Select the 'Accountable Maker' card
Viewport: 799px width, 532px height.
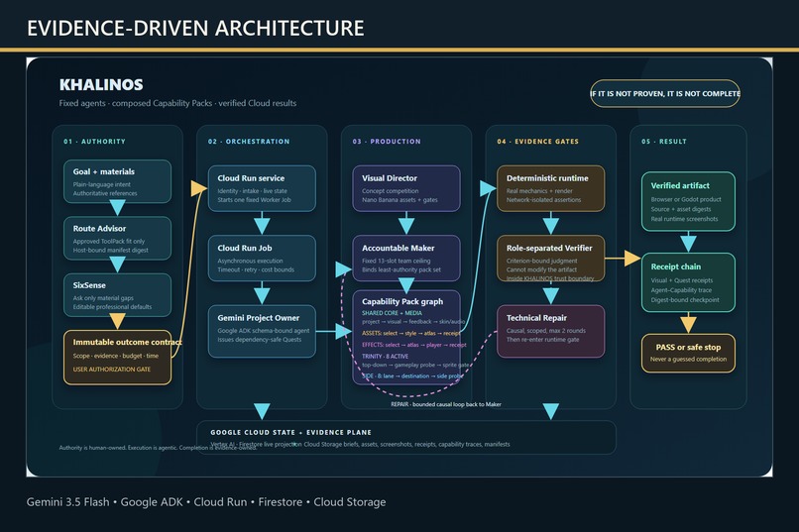coord(406,259)
